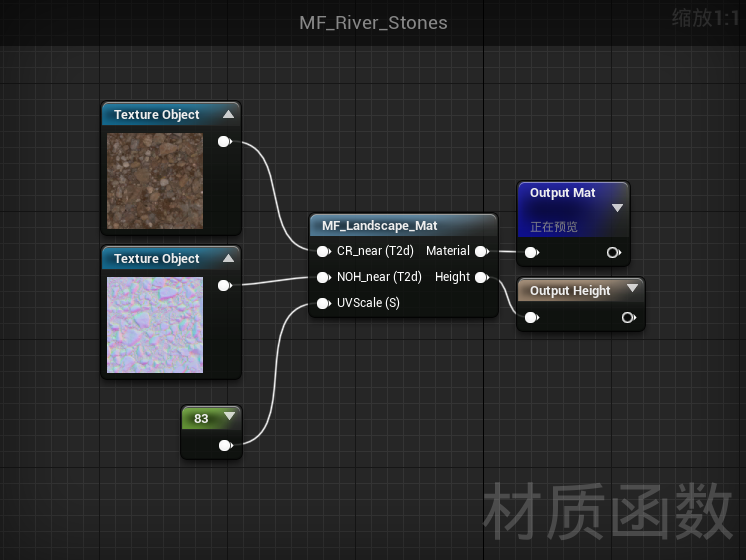The width and height of the screenshot is (746, 560).
Task: Click the Output Mat right-side output pin
Action: [x=614, y=253]
